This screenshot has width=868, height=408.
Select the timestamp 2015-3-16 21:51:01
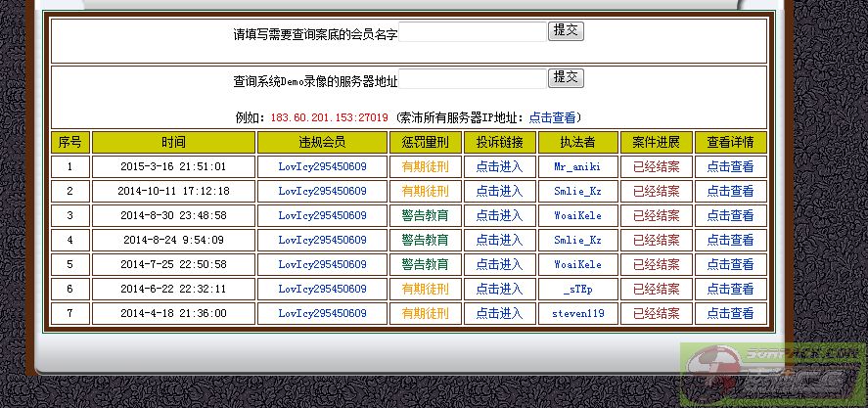pos(173,166)
